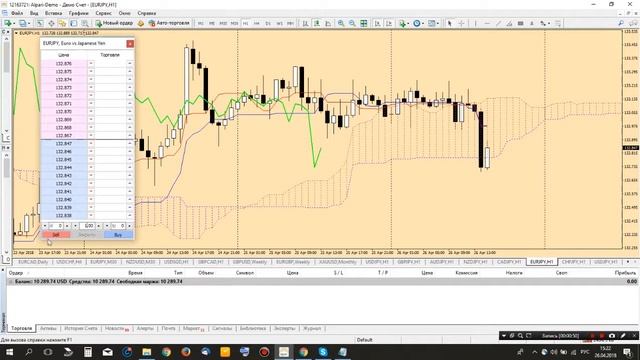Close the EURJPY depth of market panel
Screen dimensions: 640x360
130,44
